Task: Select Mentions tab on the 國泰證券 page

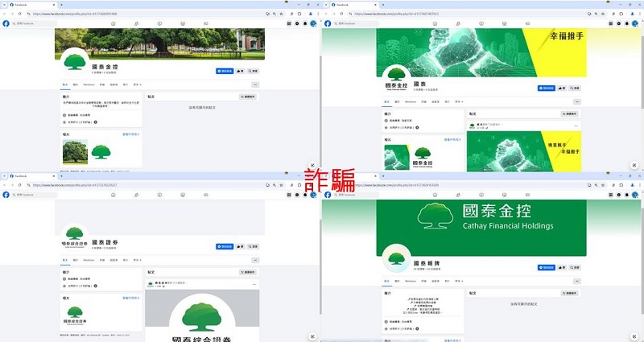Action: coord(89,260)
